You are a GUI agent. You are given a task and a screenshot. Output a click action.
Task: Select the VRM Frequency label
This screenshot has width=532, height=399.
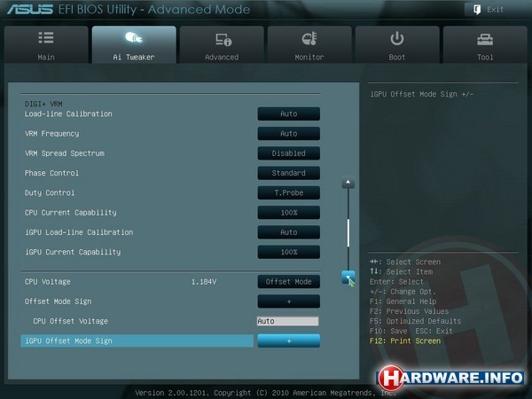52,134
